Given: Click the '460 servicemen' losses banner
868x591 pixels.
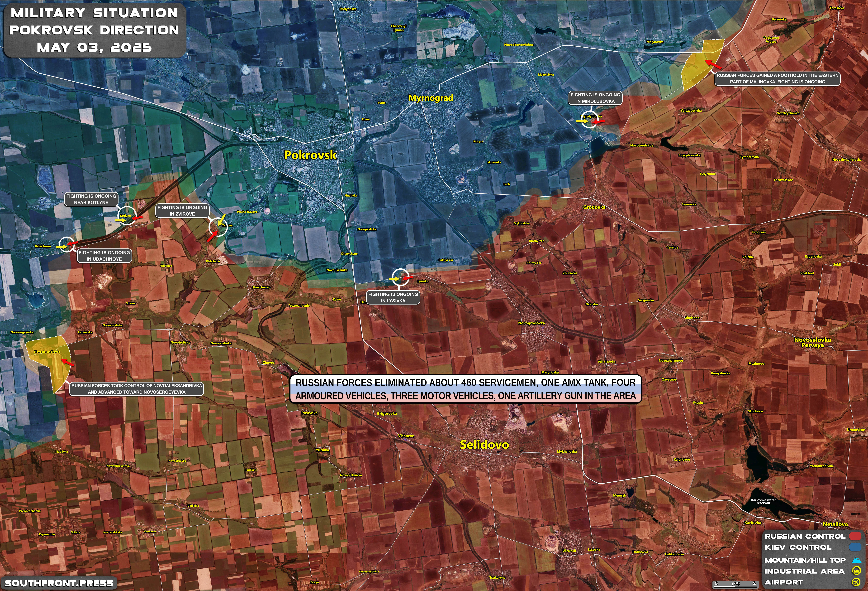Looking at the screenshot, I should tap(466, 389).
